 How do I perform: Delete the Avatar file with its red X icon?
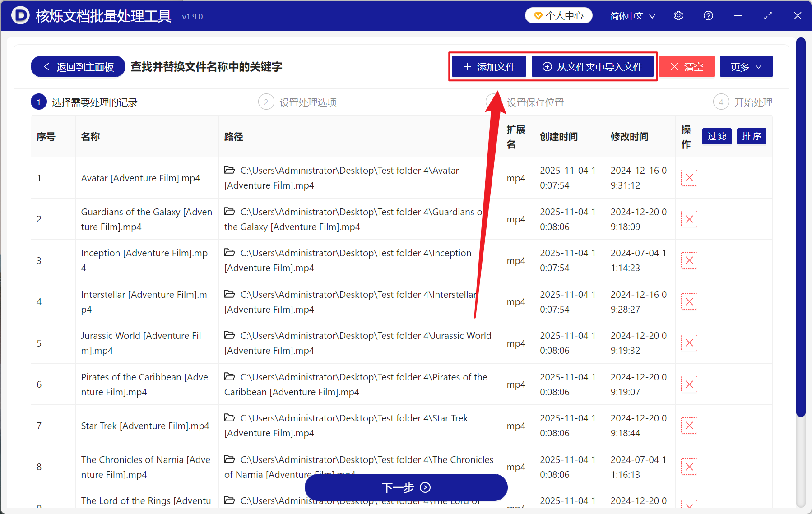[689, 177]
